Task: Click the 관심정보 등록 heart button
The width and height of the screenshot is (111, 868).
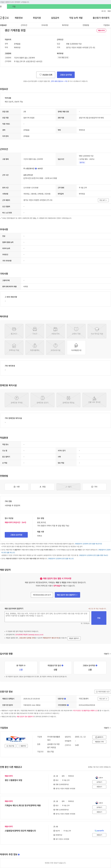Action: (46, 75)
